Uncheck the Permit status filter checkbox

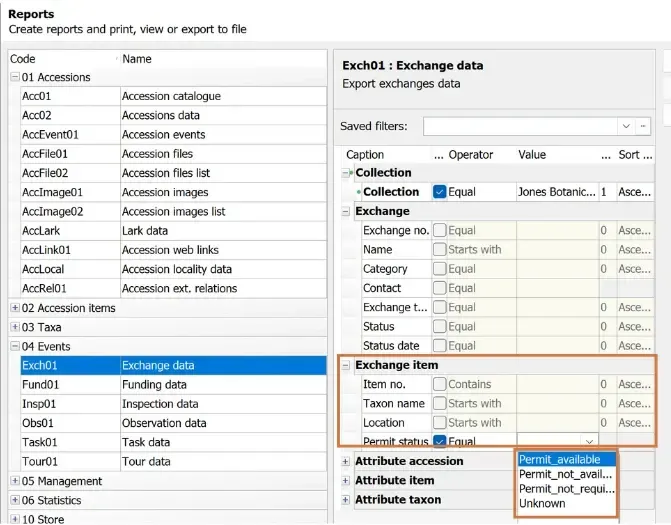[x=439, y=441]
